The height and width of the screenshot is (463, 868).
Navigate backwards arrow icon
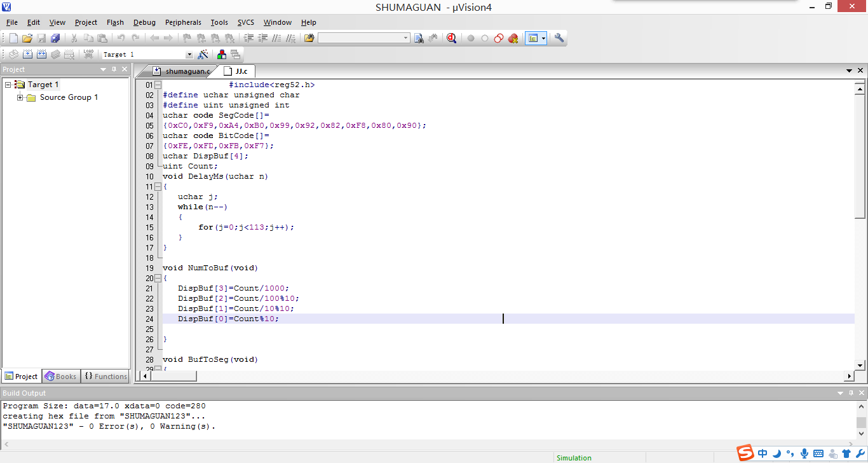coord(154,38)
